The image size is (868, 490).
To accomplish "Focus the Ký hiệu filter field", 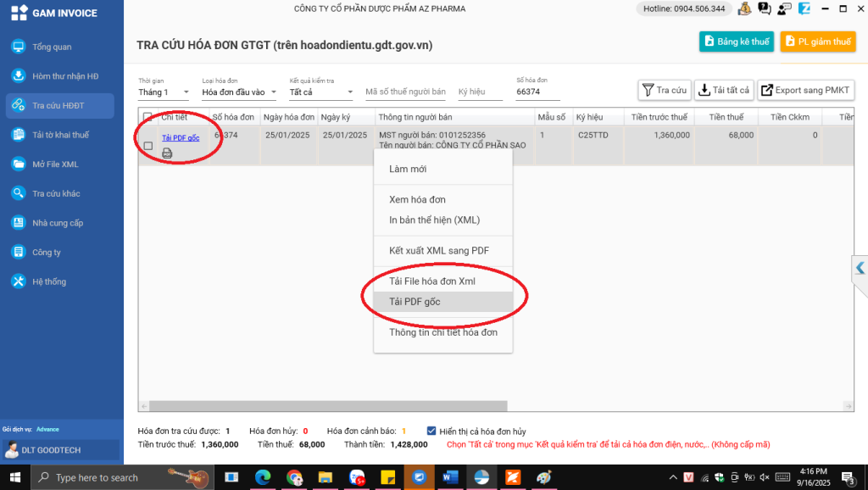I will (x=480, y=92).
